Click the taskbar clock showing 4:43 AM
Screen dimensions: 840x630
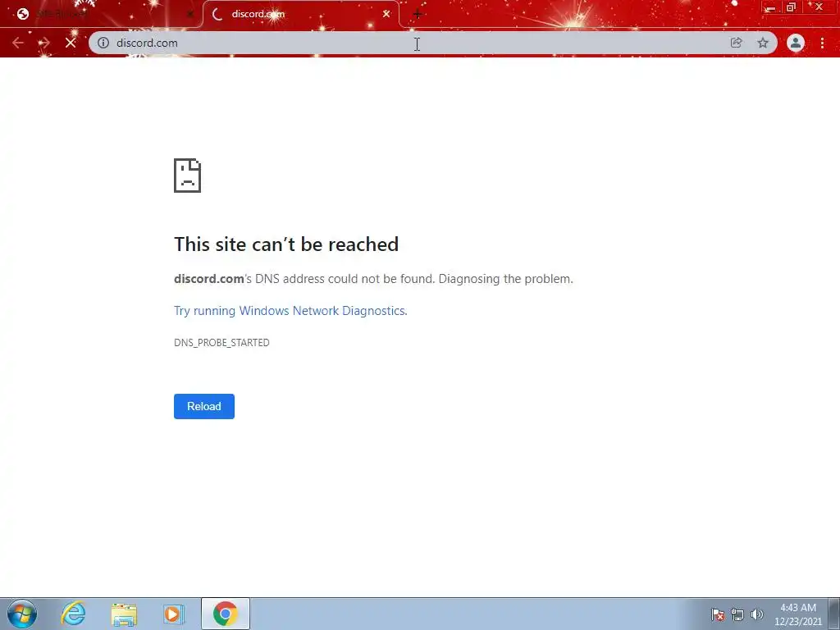(797, 614)
